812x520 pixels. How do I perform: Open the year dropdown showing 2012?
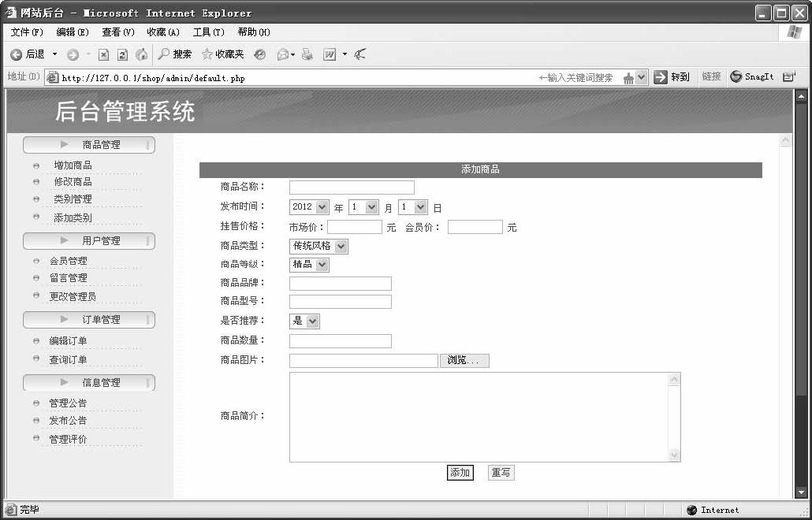tap(309, 207)
